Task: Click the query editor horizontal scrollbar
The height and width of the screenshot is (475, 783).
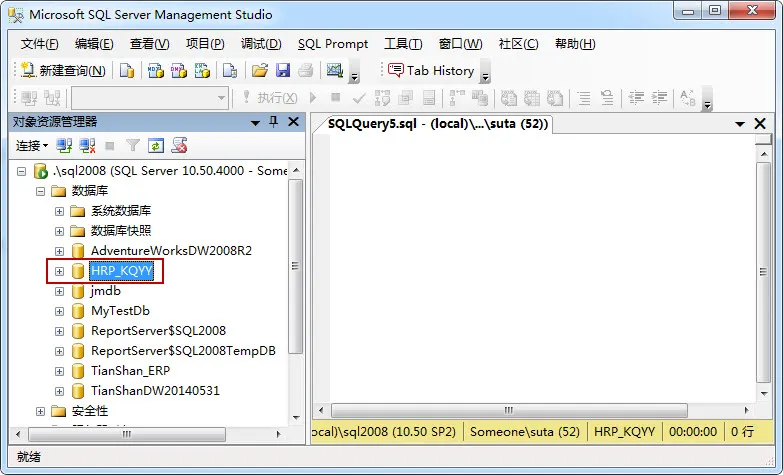Action: [x=533, y=411]
